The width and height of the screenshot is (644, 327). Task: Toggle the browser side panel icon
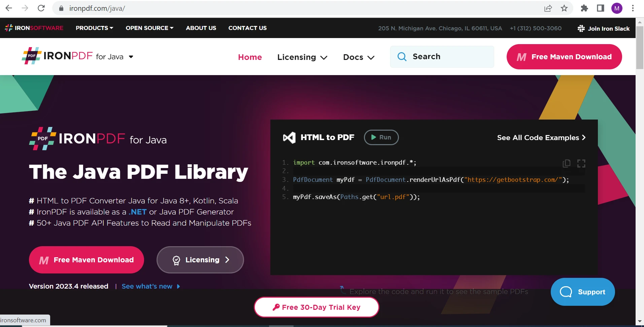[601, 8]
